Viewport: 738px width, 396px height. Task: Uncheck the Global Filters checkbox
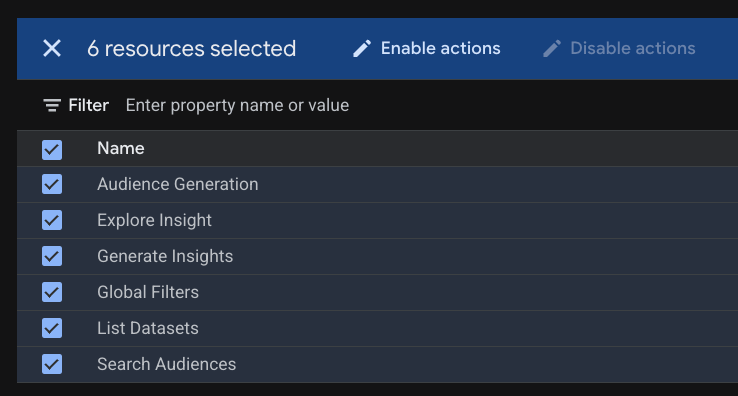52,292
